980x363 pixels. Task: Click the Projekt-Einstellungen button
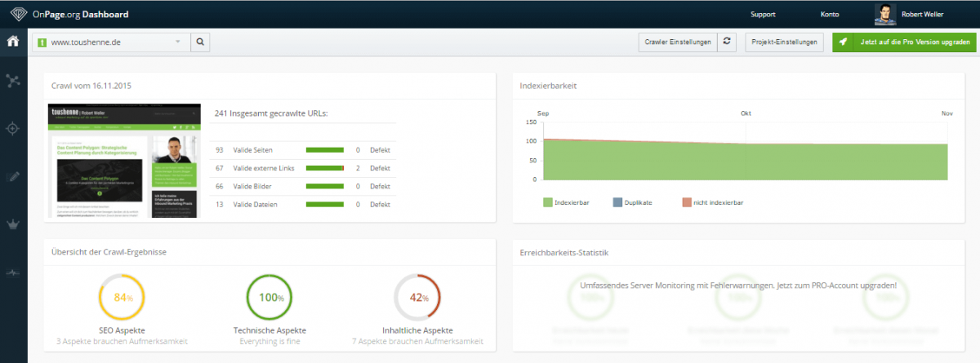[x=784, y=42]
